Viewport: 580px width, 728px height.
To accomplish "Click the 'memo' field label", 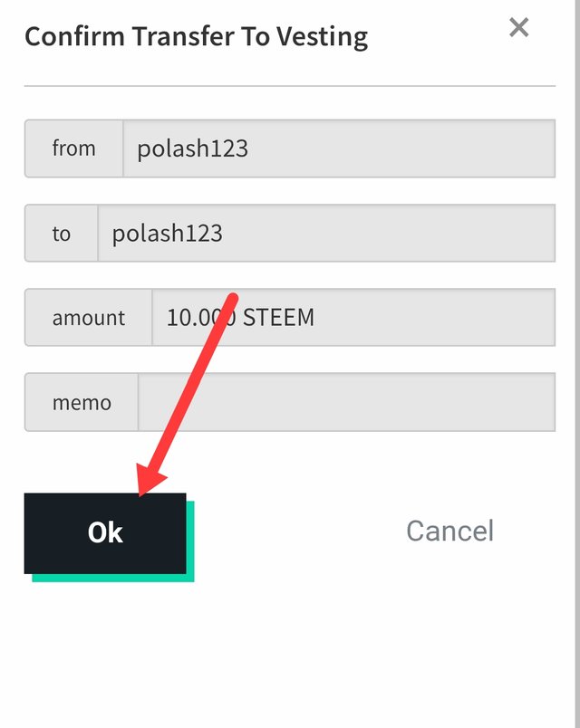I will tap(82, 402).
